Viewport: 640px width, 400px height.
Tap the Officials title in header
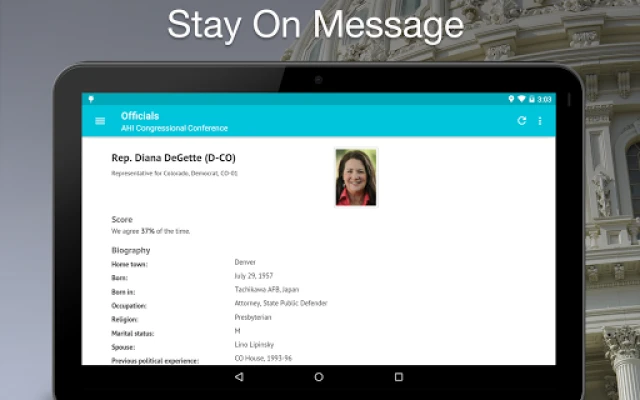(x=140, y=116)
